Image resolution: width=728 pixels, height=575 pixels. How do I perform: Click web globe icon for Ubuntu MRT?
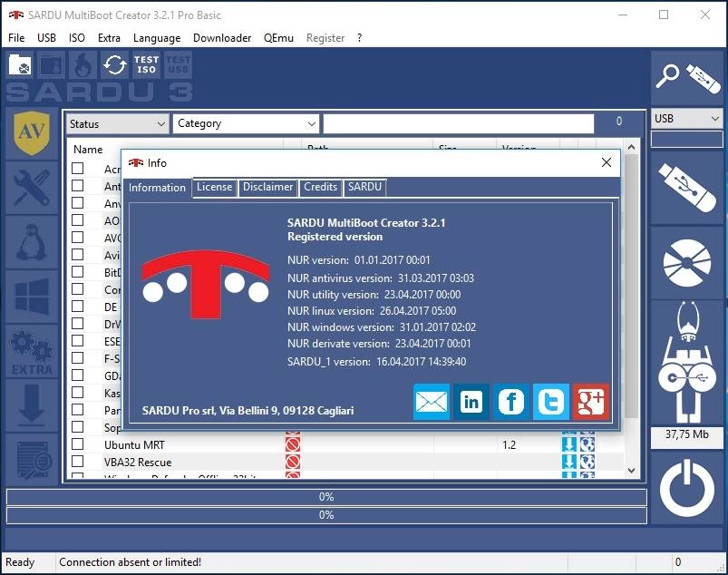coord(587,444)
